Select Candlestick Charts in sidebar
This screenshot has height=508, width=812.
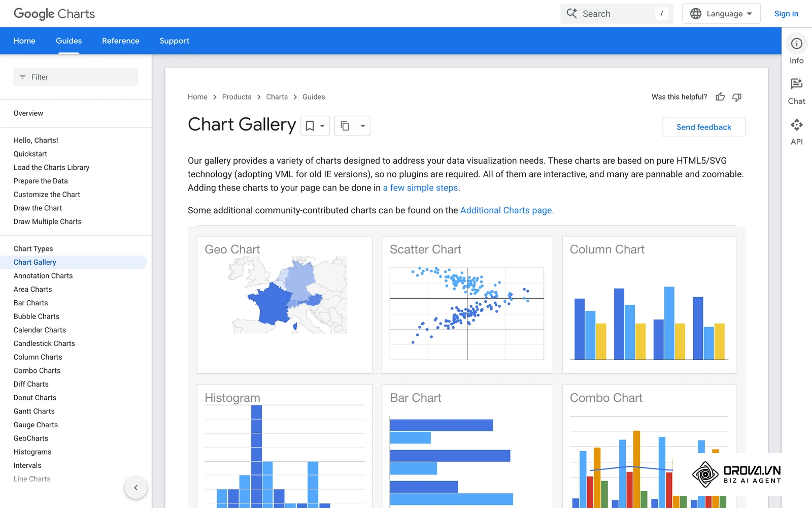(x=44, y=343)
